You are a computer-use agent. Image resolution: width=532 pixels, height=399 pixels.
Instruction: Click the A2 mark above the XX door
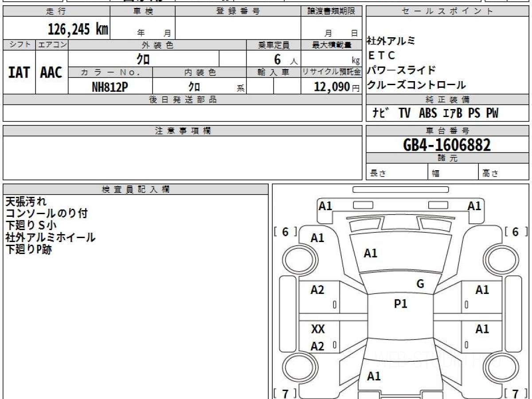tap(317, 290)
